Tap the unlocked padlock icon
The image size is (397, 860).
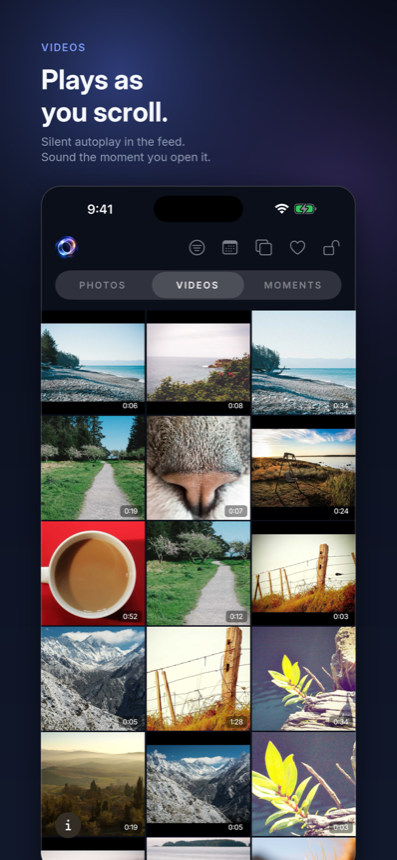(331, 248)
